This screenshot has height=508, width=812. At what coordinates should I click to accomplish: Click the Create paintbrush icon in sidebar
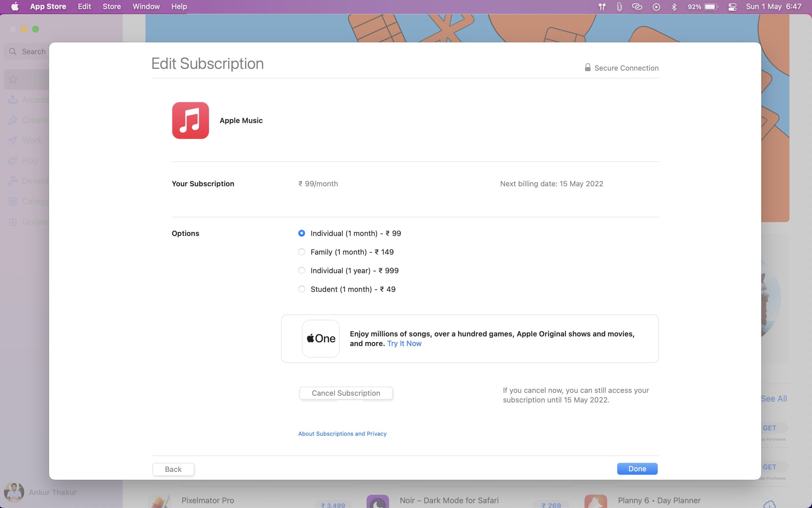tap(13, 120)
